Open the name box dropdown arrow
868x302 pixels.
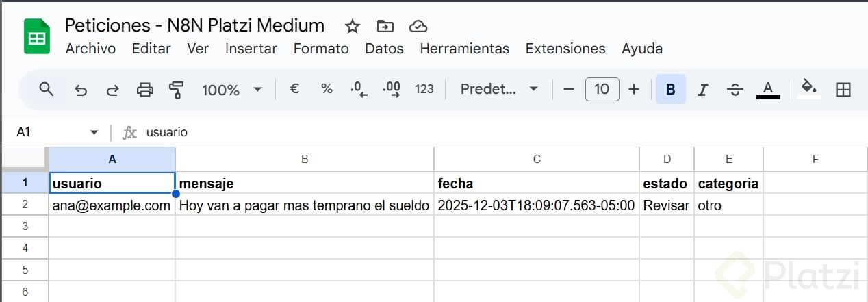(94, 132)
